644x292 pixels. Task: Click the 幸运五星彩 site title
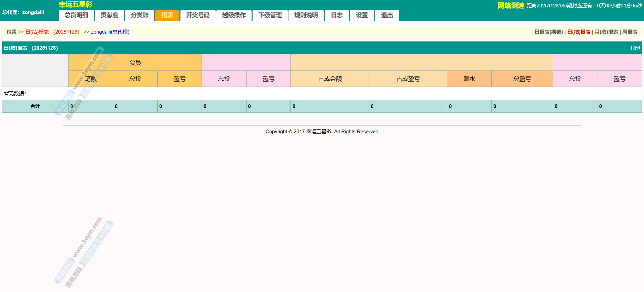[75, 5]
